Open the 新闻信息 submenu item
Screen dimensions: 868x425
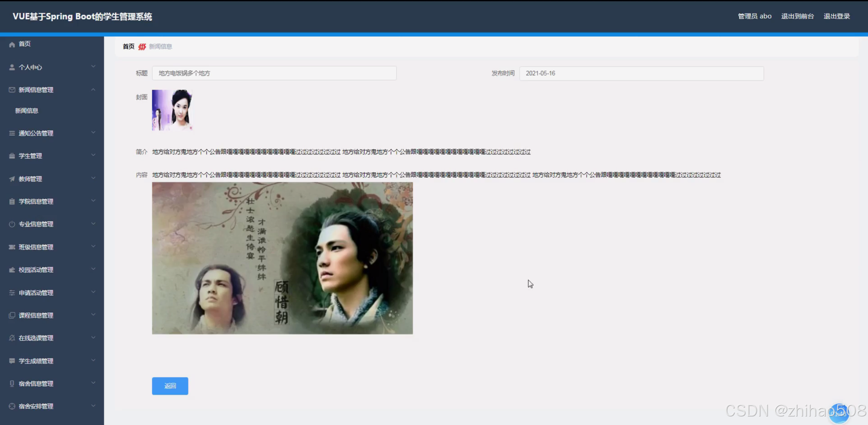pyautogui.click(x=26, y=111)
